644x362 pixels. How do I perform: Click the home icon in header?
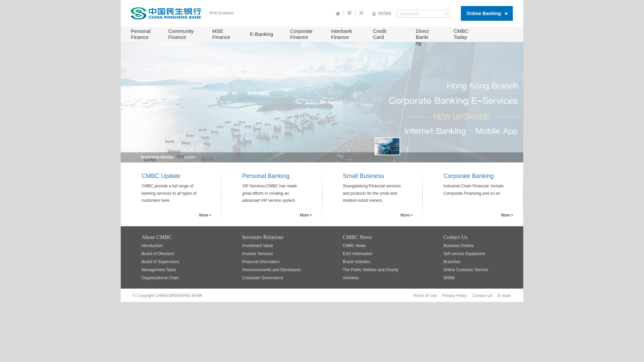(x=338, y=14)
